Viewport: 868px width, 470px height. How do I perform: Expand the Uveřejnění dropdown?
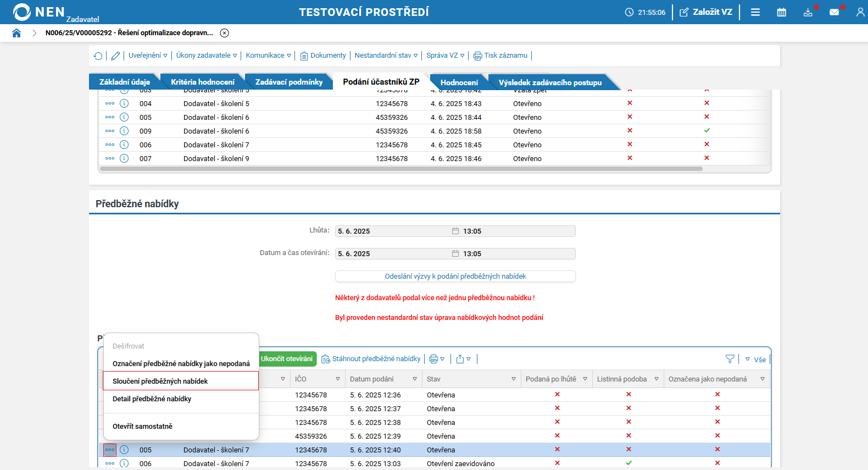(x=148, y=56)
